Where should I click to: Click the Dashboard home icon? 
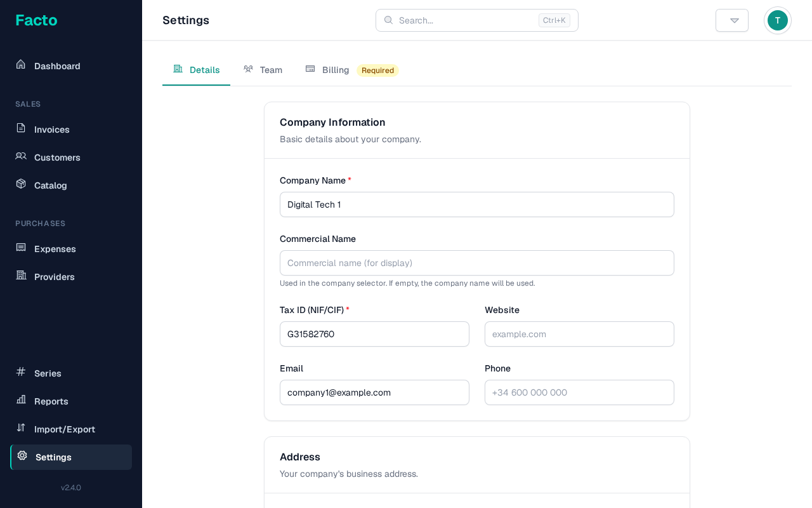(21, 65)
